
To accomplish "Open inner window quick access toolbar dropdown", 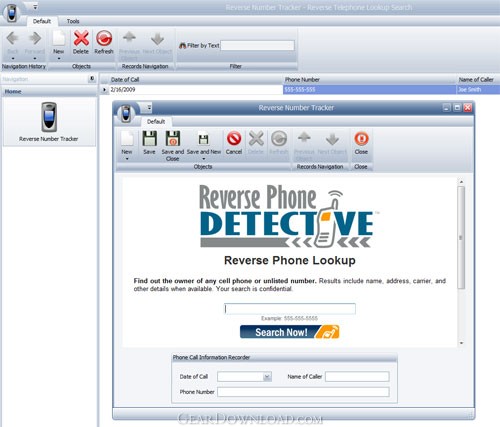I will [x=149, y=107].
